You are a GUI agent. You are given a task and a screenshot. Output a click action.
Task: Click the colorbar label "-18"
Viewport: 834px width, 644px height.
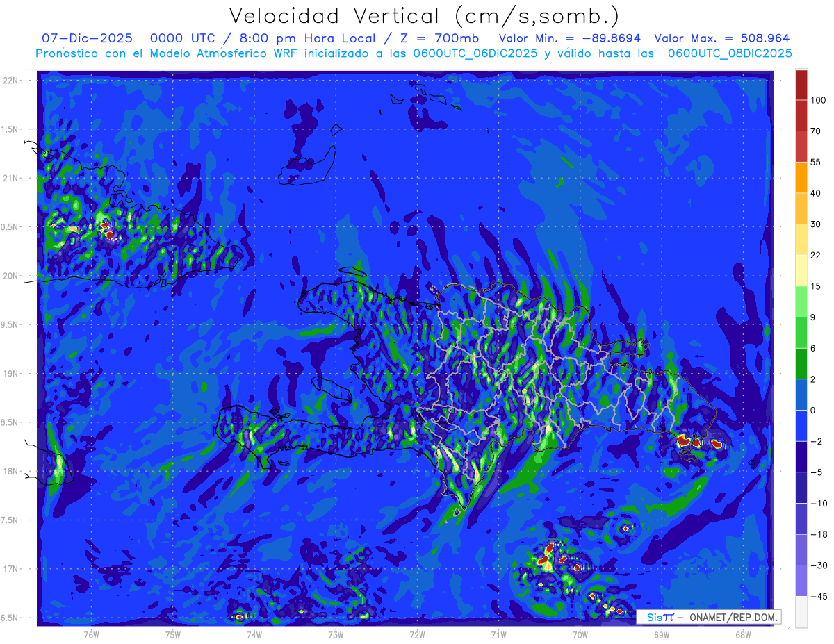coord(818,534)
